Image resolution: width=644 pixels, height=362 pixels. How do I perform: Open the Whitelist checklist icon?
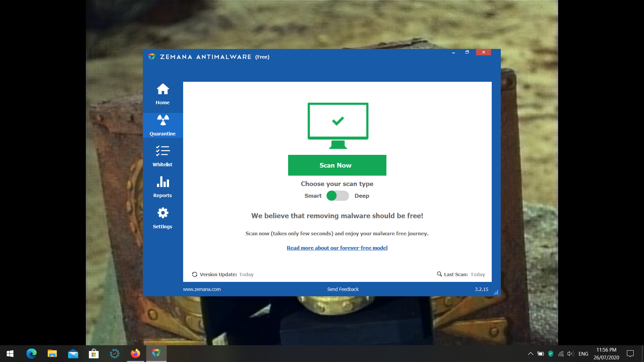click(163, 151)
